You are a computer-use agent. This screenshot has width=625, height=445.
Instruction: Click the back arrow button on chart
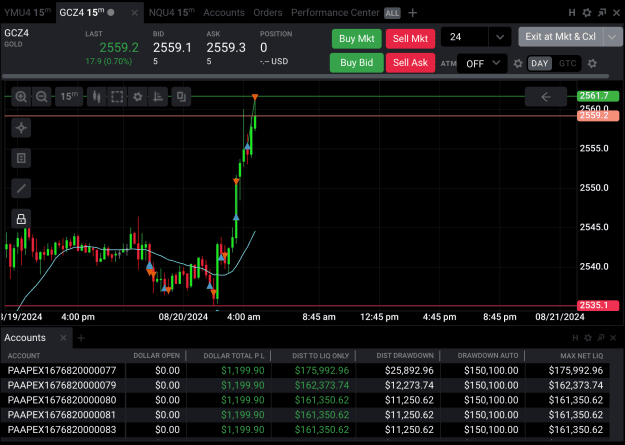coord(546,97)
